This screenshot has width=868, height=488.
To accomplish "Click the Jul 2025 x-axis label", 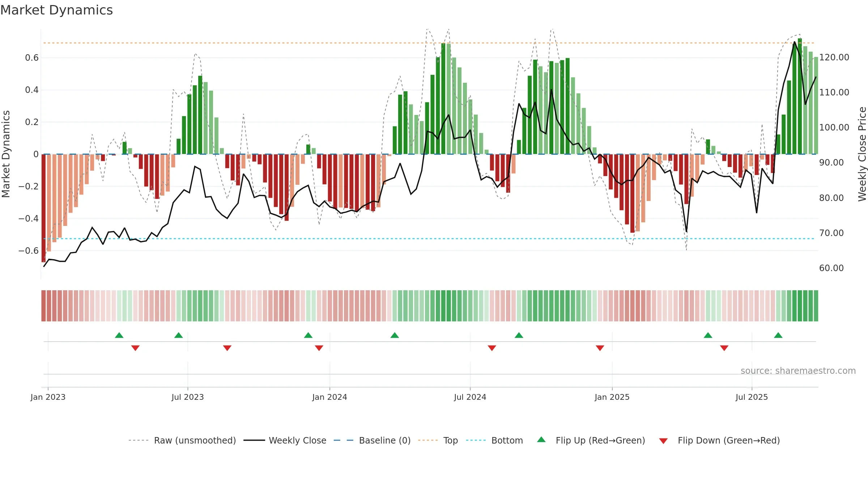I will [752, 397].
